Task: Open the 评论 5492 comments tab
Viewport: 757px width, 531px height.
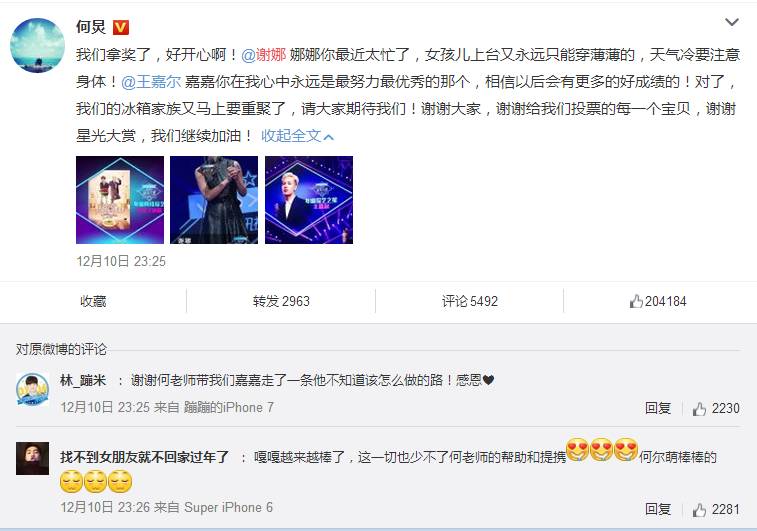Action: 469,301
